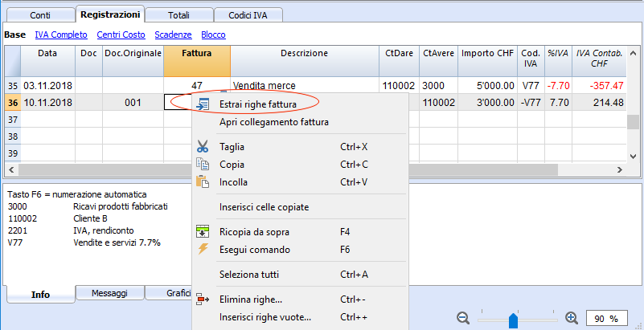The image size is (644, 330).
Task: Click the zoom percentage field
Action: [x=607, y=318]
